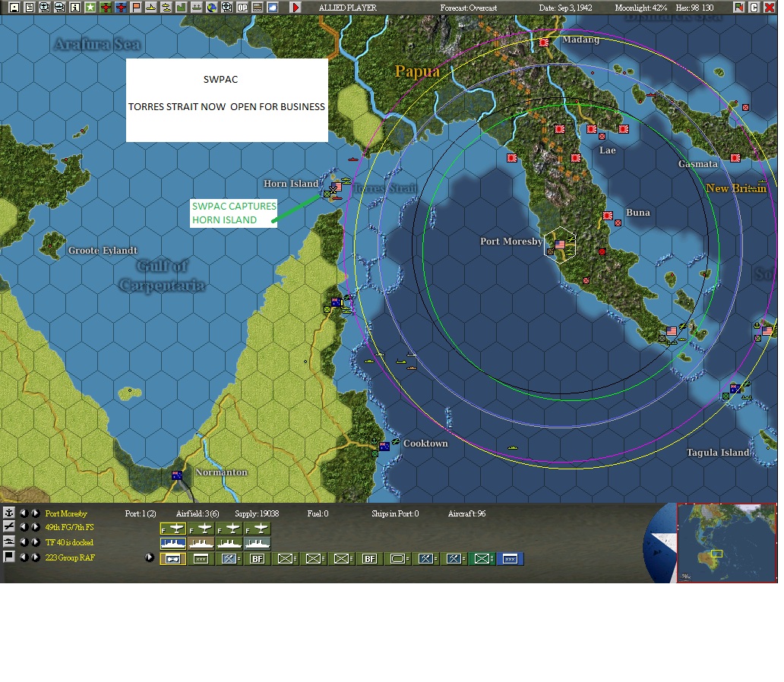This screenshot has width=784, height=682.
Task: Close the game with the red X icon
Action: pos(770,8)
